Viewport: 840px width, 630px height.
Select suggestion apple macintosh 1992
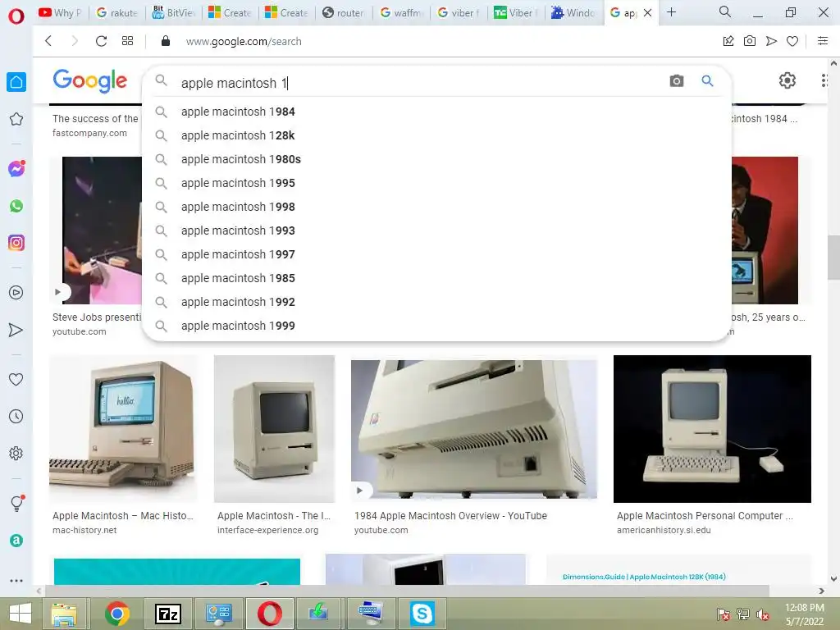point(436,302)
